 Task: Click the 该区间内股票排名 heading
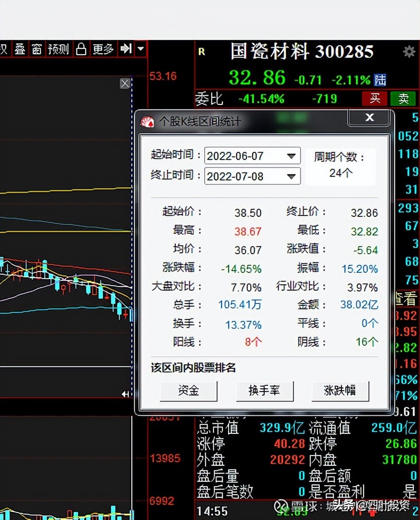pyautogui.click(x=193, y=368)
